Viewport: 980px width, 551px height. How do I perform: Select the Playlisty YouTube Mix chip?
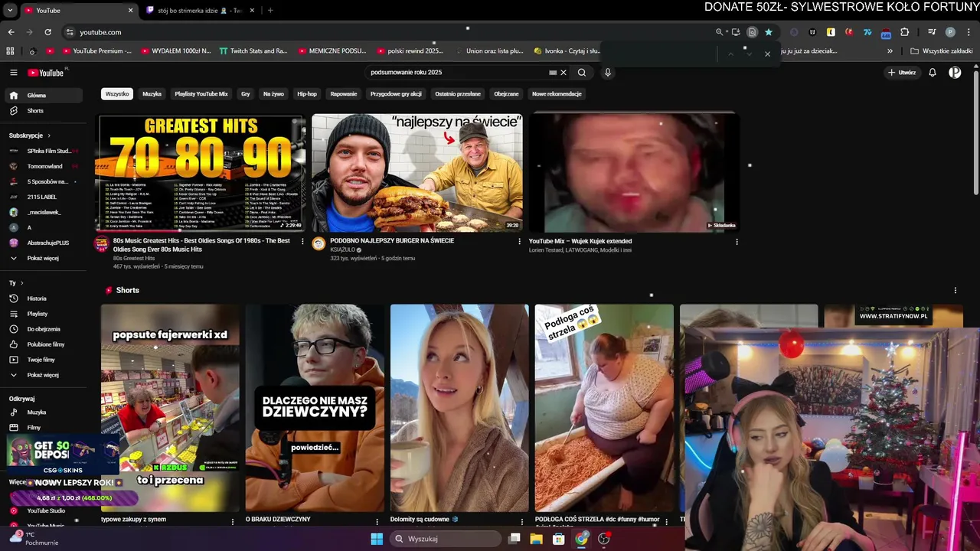pos(201,94)
